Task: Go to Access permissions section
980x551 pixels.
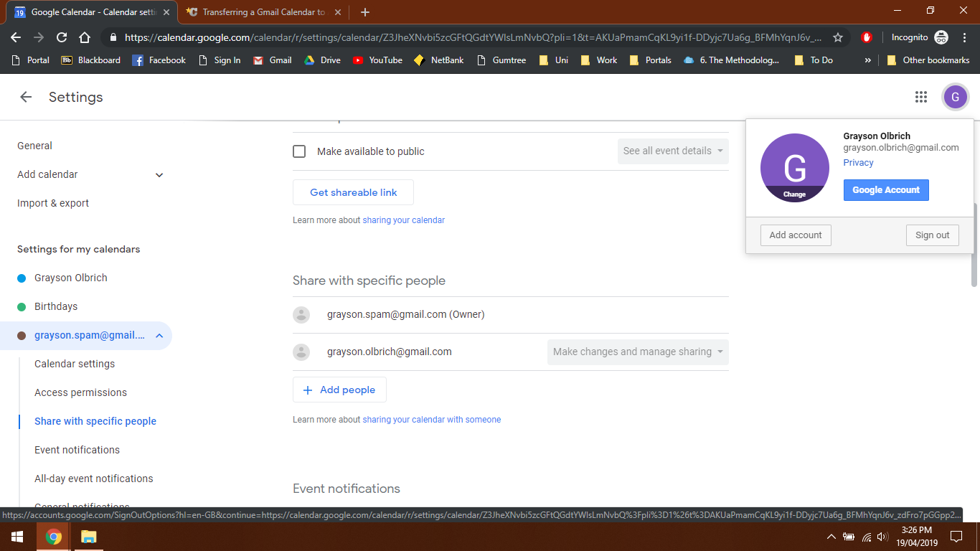Action: 80,392
